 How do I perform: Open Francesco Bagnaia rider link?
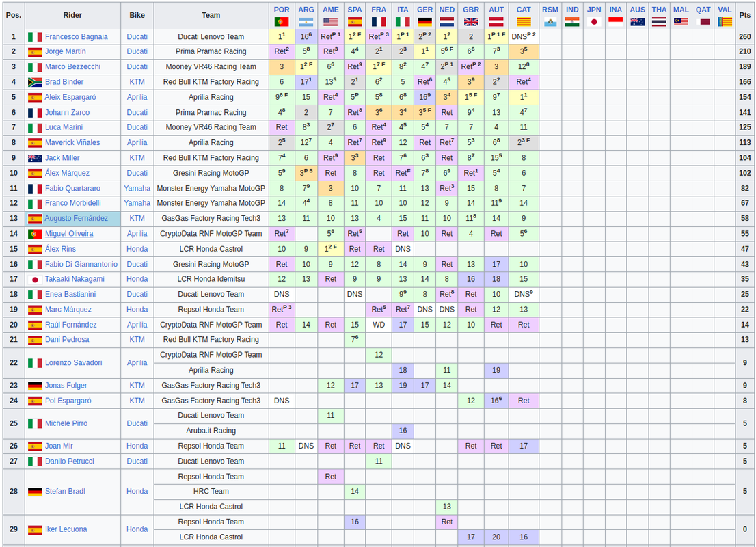click(76, 37)
